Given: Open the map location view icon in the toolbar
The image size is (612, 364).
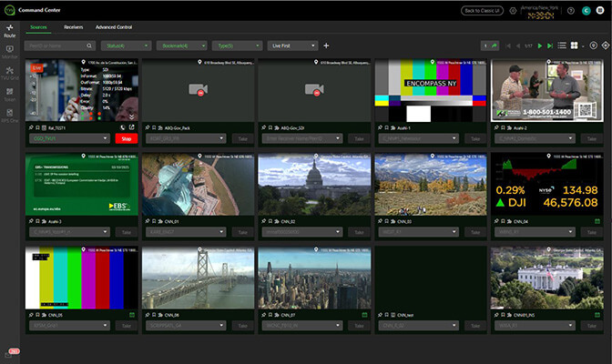Looking at the screenshot, I should coord(593,45).
